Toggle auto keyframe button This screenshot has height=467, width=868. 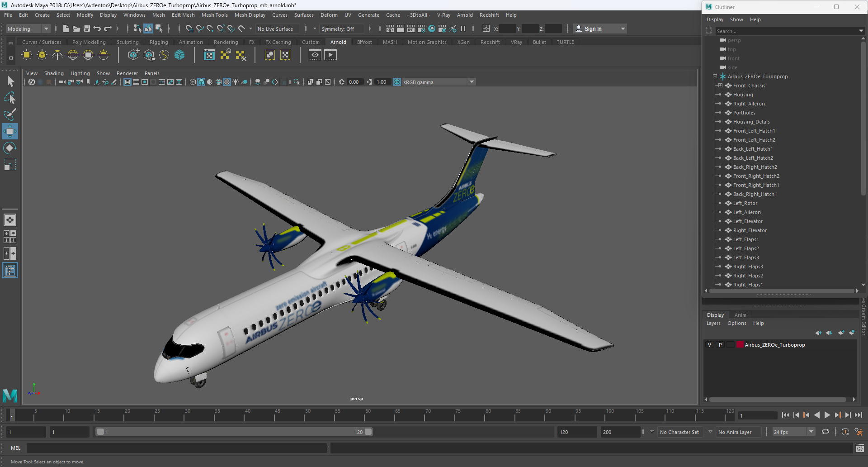tap(845, 432)
